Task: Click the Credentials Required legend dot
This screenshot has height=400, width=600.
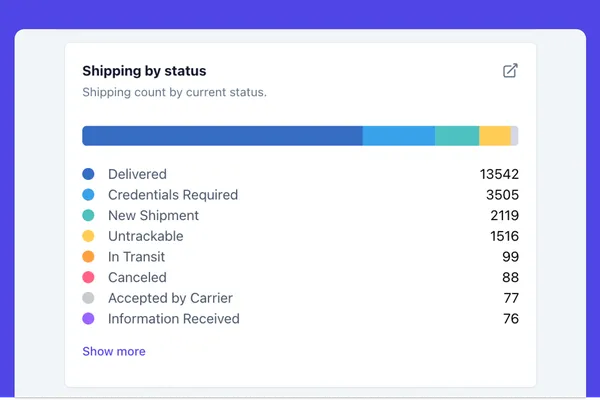Action: point(88,195)
